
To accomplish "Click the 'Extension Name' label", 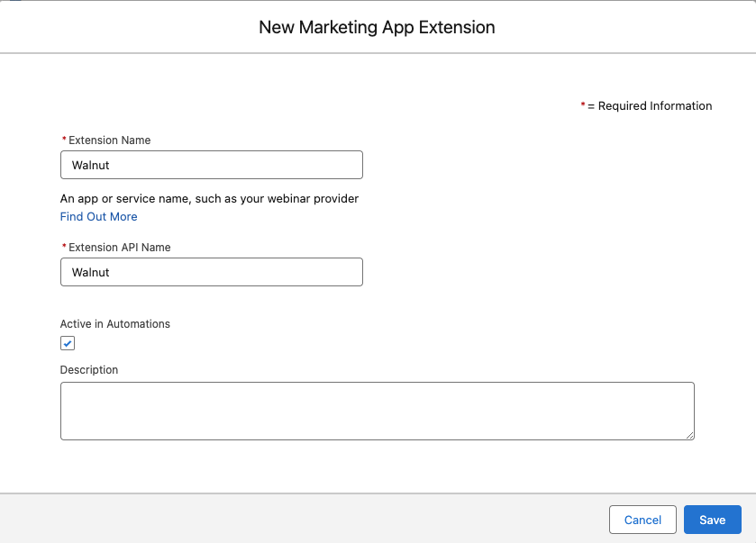I will click(x=109, y=140).
